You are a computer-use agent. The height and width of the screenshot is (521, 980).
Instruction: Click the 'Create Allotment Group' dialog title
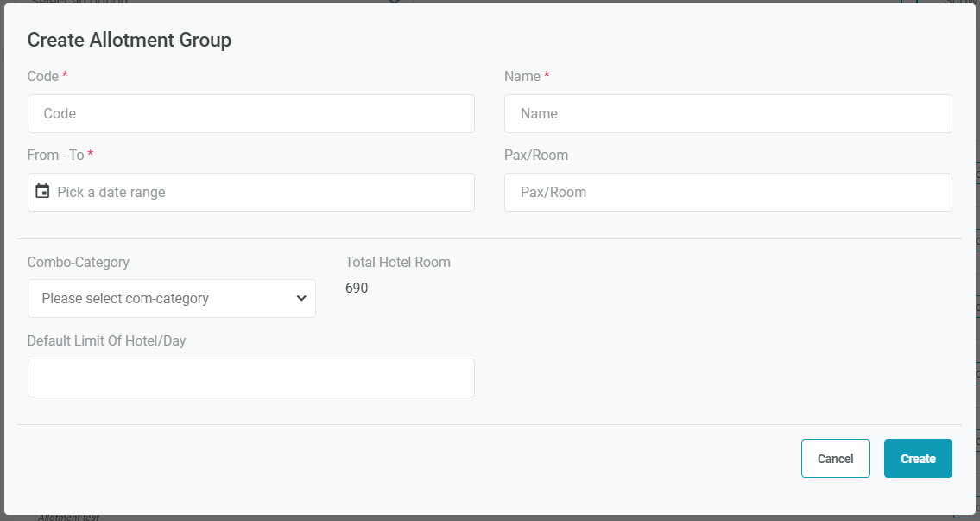tap(130, 40)
